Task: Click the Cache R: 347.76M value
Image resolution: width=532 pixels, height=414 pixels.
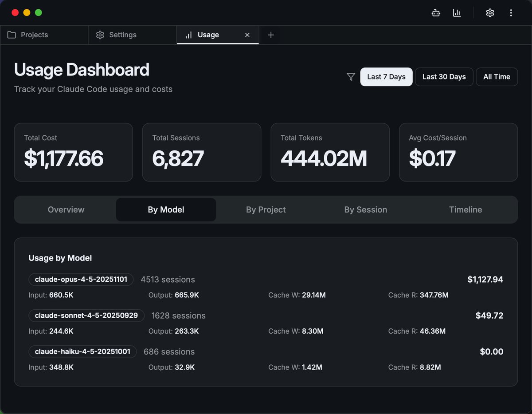Action: coord(419,295)
